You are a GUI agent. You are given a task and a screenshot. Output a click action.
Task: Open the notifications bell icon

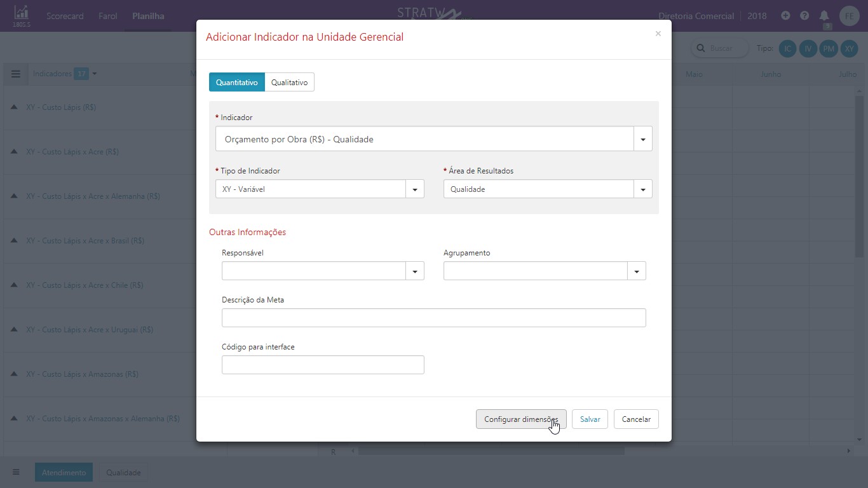(x=824, y=16)
